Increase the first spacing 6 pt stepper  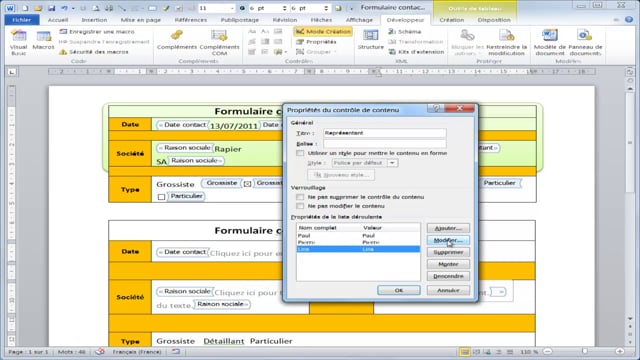(284, 6)
